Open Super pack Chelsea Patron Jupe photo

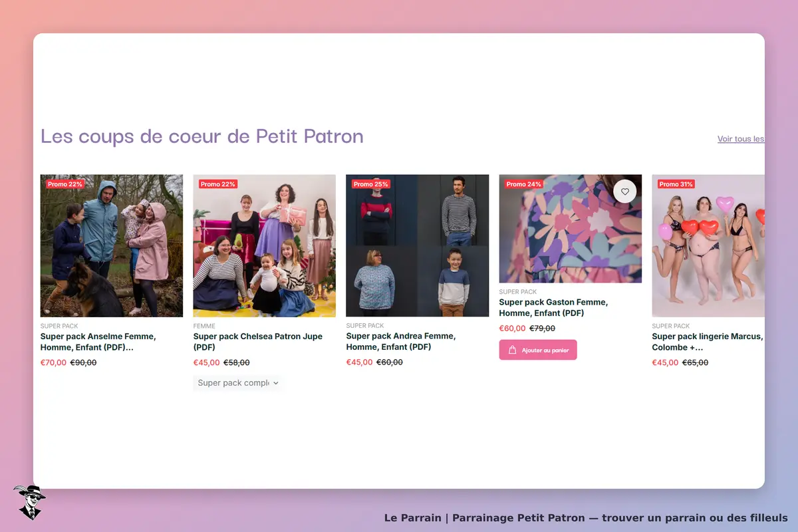265,245
